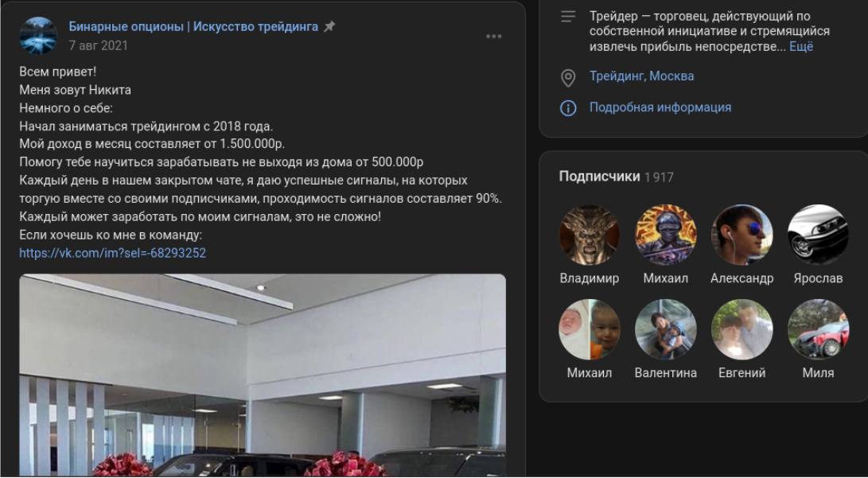Open the group avatar next to post title
Viewport: 868px width, 478px height.
(x=38, y=36)
